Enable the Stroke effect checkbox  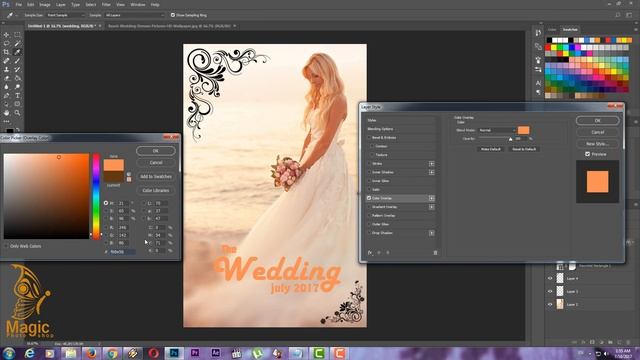pyautogui.click(x=369, y=164)
